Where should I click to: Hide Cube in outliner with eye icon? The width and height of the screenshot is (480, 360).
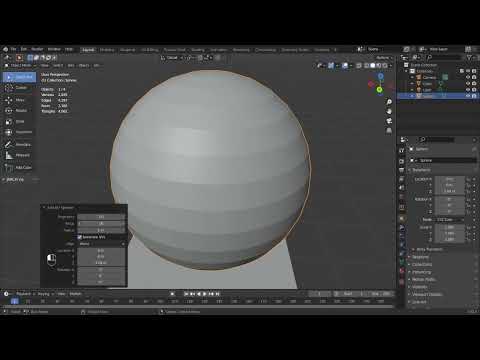(468, 84)
